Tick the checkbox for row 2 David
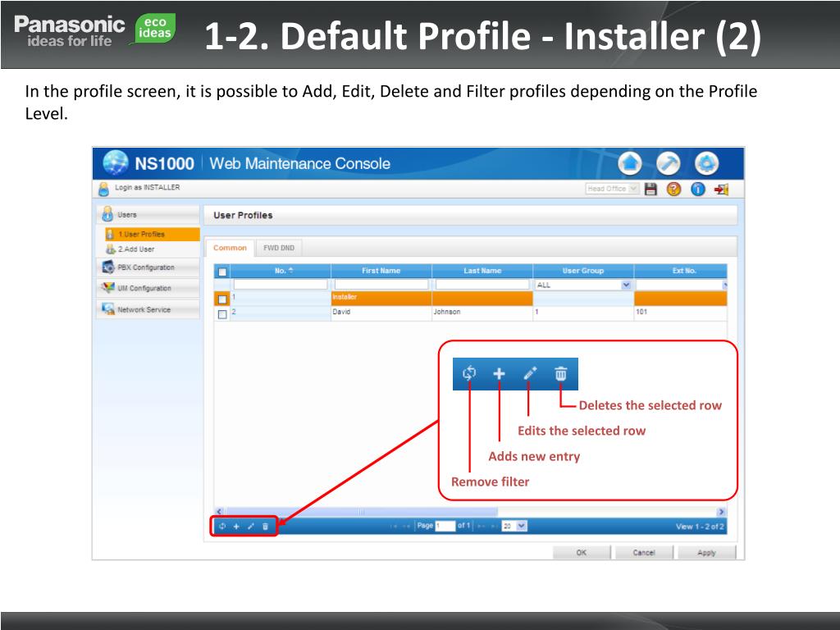Screen dimensions: 840x630 tap(222, 314)
